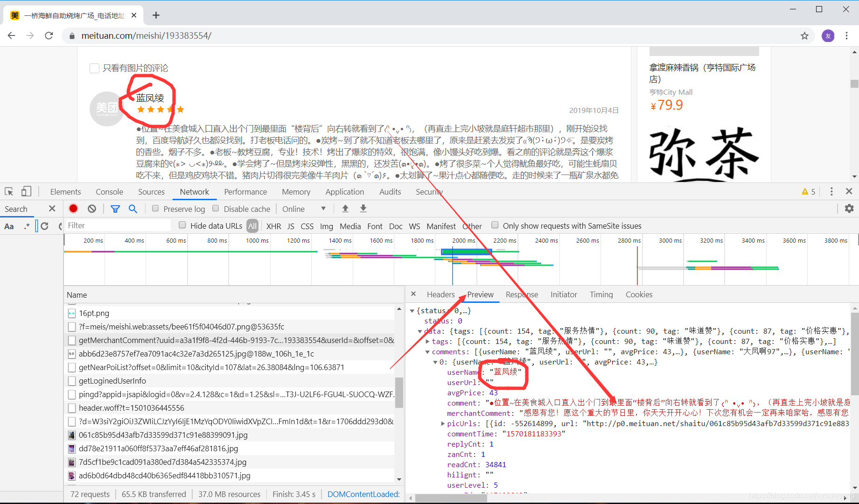The image size is (859, 504).
Task: Switch to the Sources panel
Action: [x=151, y=192]
